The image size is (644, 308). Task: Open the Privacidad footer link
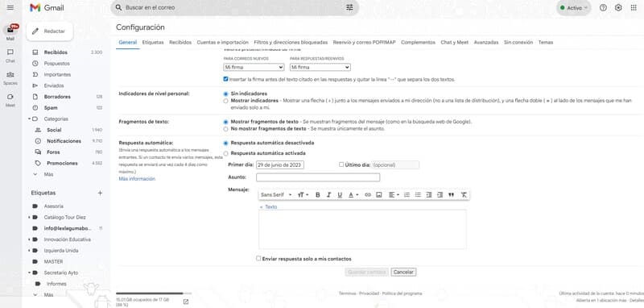pyautogui.click(x=369, y=293)
